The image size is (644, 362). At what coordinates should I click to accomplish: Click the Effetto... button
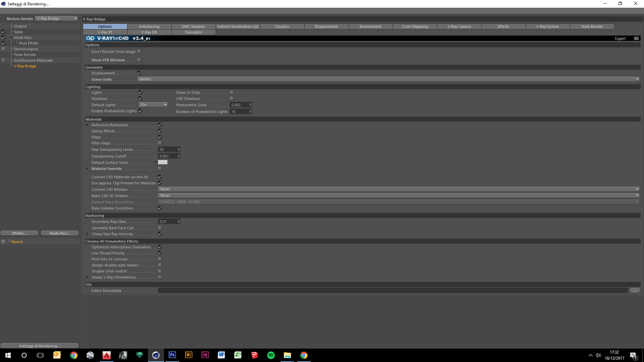click(x=20, y=233)
